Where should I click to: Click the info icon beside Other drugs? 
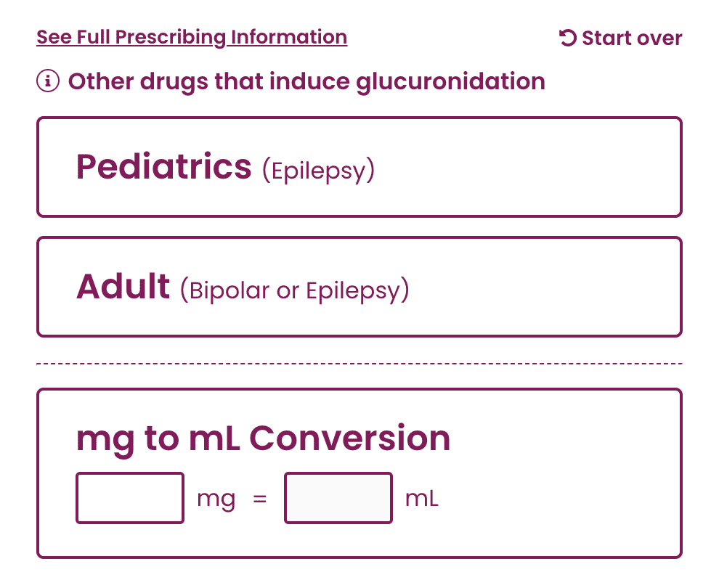pos(48,81)
